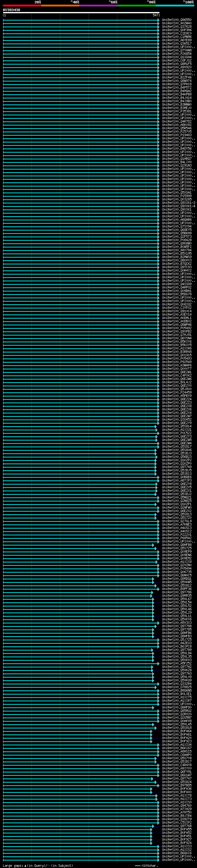Click the ruler end position 547

[x=155, y=15]
